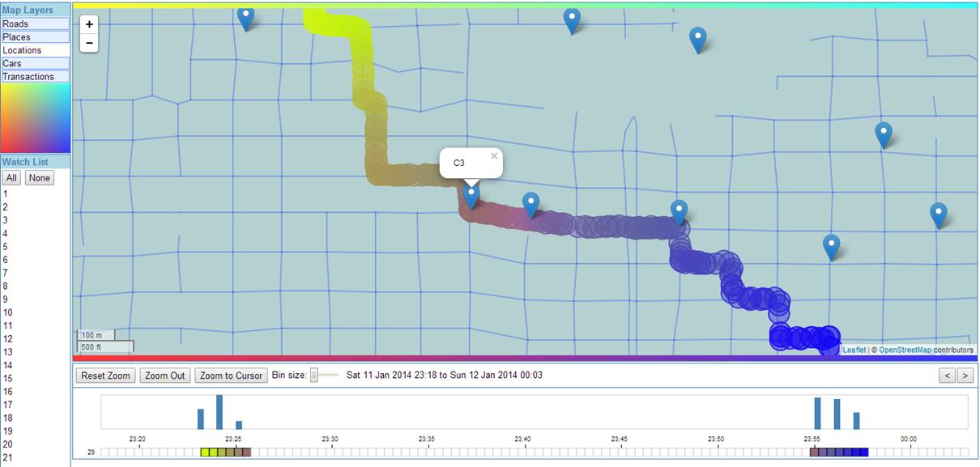Image resolution: width=980 pixels, height=467 pixels.
Task: Select All in the Watch List
Action: tap(11, 178)
